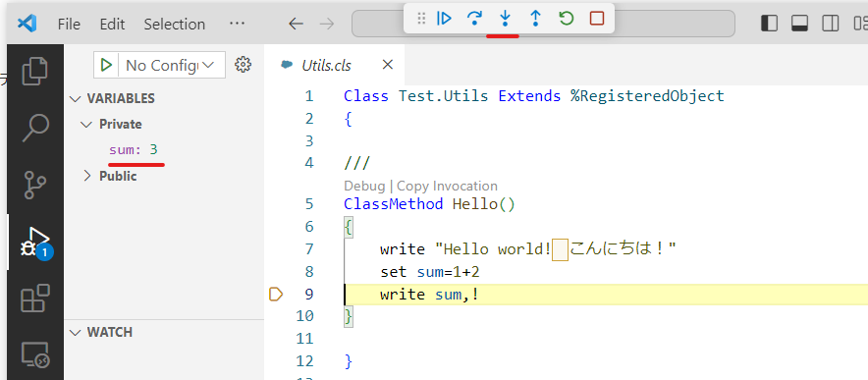The image size is (868, 380).
Task: Click Continue in the debug toolbar
Action: coord(444,19)
